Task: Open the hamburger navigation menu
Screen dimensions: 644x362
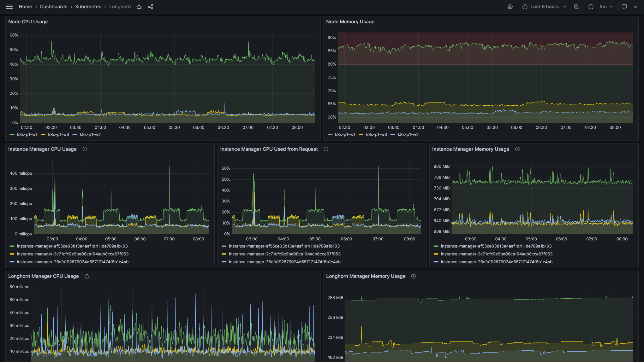Action: (9, 7)
